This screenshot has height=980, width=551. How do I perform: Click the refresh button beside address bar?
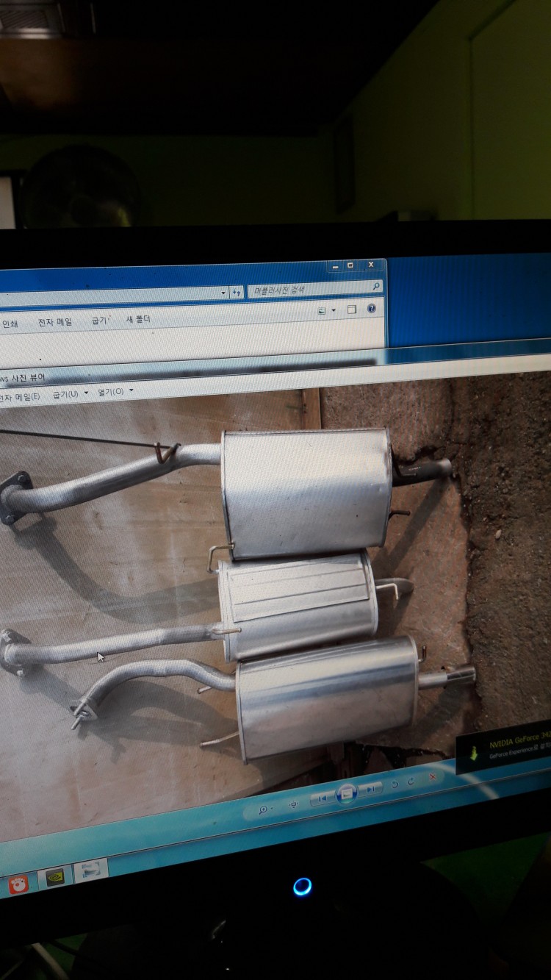(x=237, y=293)
